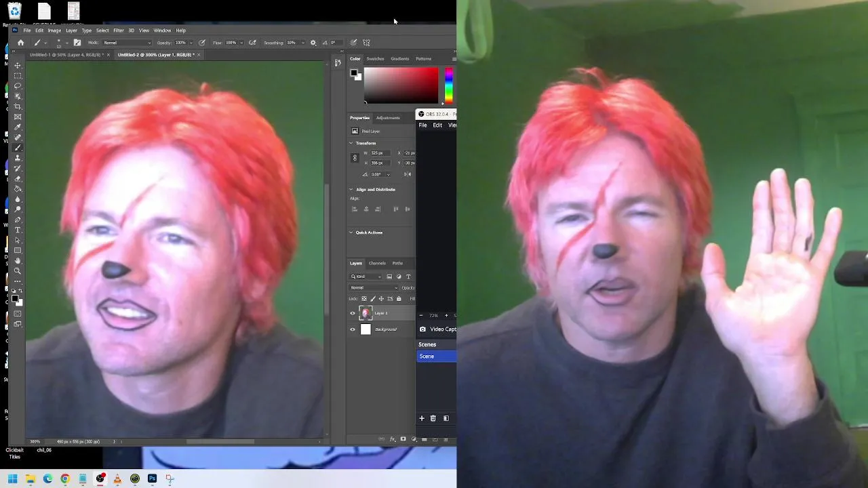Viewport: 868px width, 488px height.
Task: Open the Filter menu
Action: tap(119, 30)
